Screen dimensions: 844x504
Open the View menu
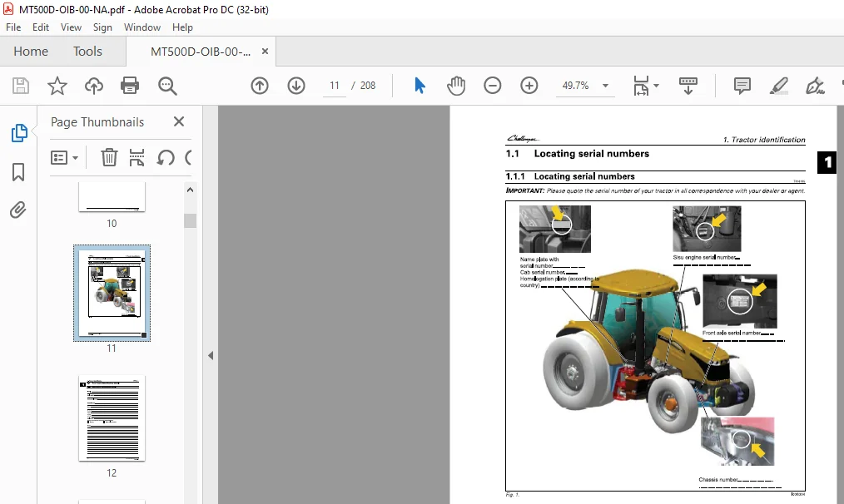point(71,27)
